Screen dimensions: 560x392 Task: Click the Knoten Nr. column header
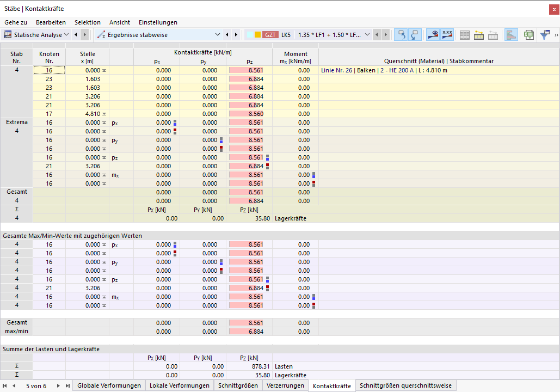tap(49, 57)
